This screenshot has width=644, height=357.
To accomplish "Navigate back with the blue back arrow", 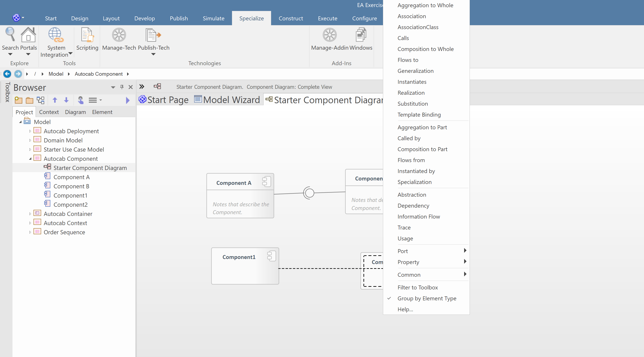I will [7, 74].
